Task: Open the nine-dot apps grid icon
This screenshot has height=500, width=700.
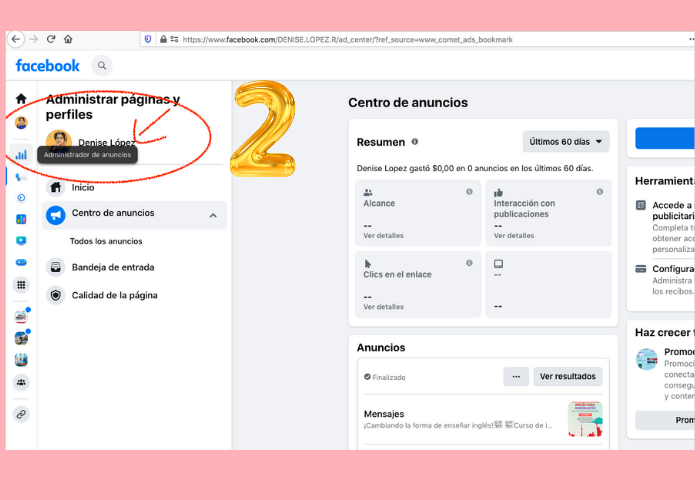Action: pyautogui.click(x=21, y=285)
